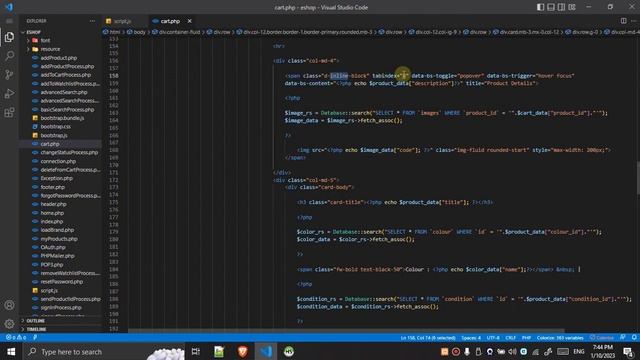Open home.php file
This screenshot has height=360, width=640.
tap(52, 213)
